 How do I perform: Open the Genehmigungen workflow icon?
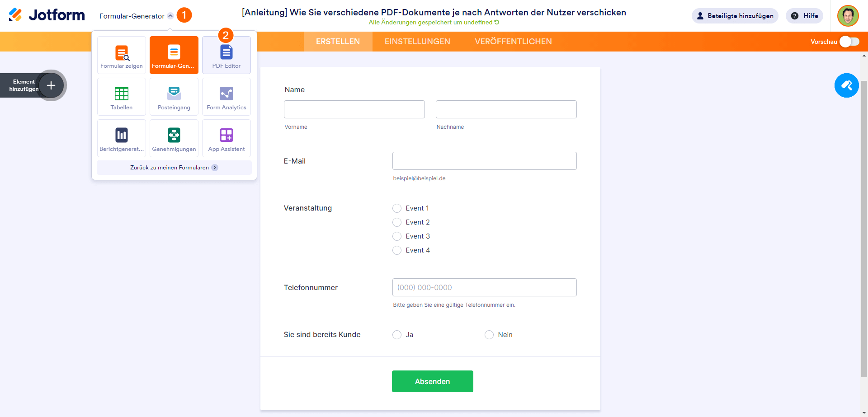pyautogui.click(x=174, y=138)
